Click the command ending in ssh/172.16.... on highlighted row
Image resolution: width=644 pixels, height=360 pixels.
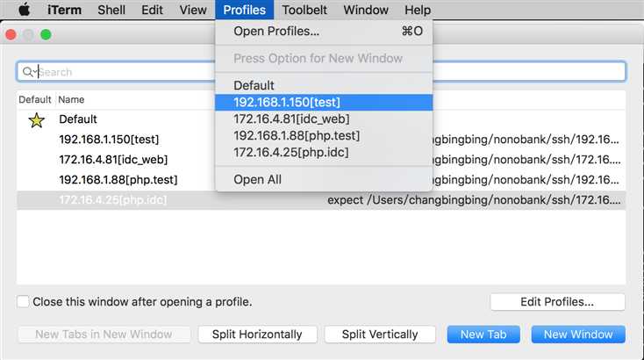(x=474, y=200)
